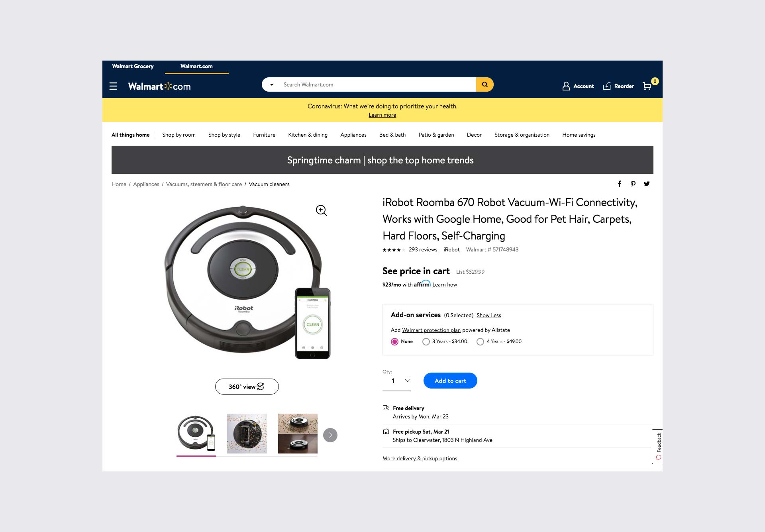Open the shopping cart icon
This screenshot has height=532, width=765.
click(x=647, y=86)
